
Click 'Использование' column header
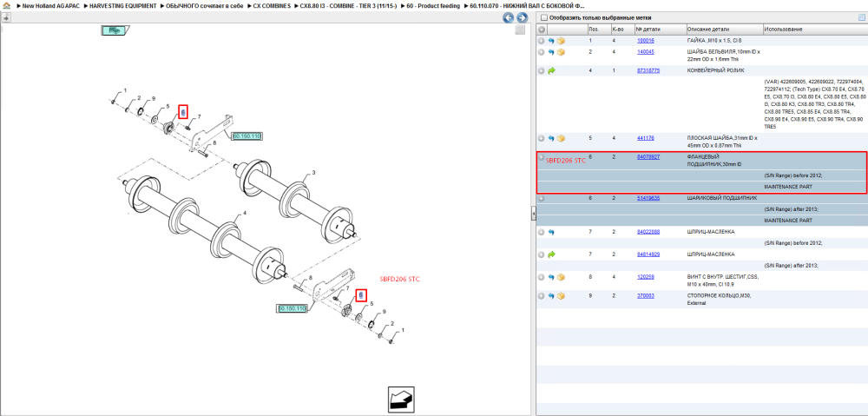click(814, 30)
